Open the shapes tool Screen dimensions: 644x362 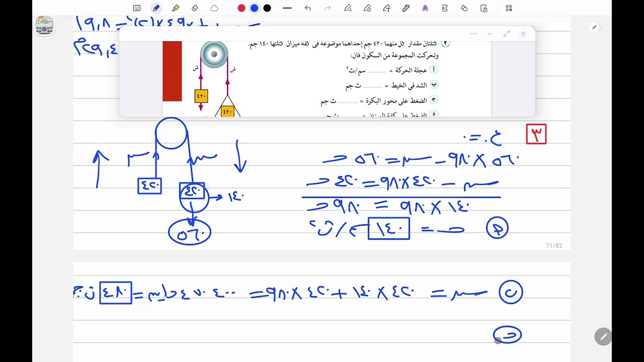click(464, 8)
